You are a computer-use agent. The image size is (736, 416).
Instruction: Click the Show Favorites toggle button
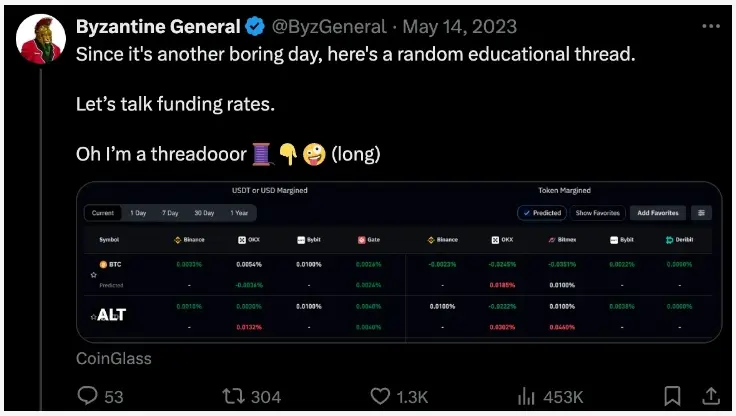598,213
